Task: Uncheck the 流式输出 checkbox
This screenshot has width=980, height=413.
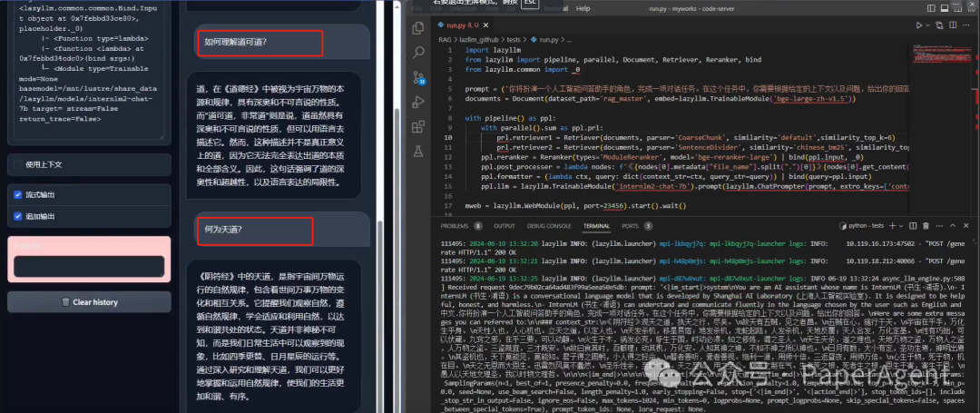Action: 17,195
